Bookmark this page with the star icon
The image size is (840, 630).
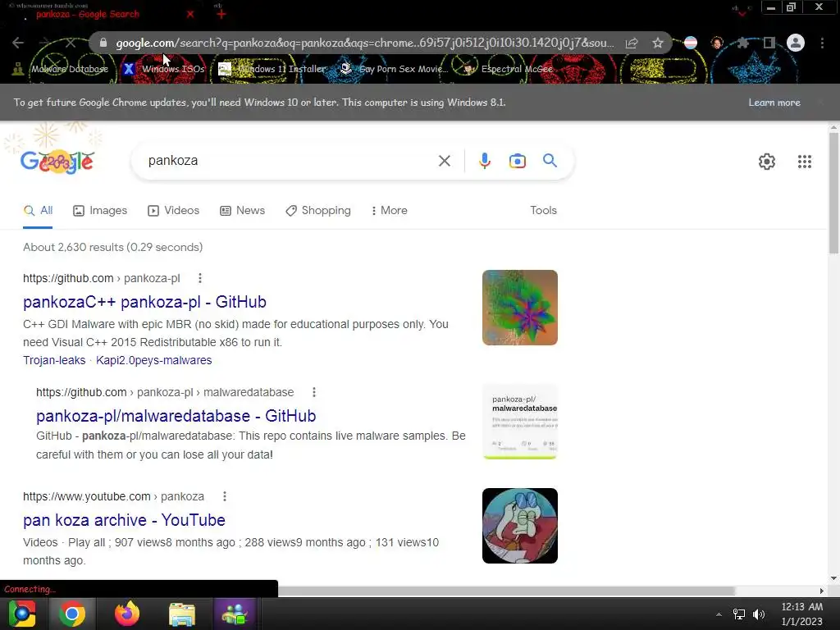[x=658, y=43]
